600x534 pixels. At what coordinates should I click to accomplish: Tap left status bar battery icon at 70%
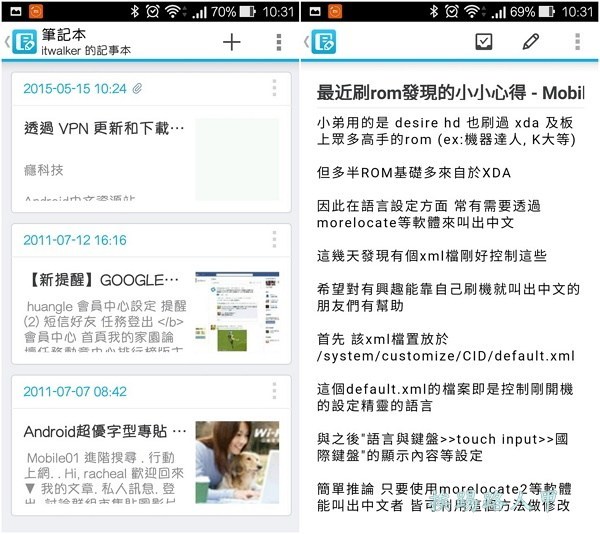pos(248,12)
